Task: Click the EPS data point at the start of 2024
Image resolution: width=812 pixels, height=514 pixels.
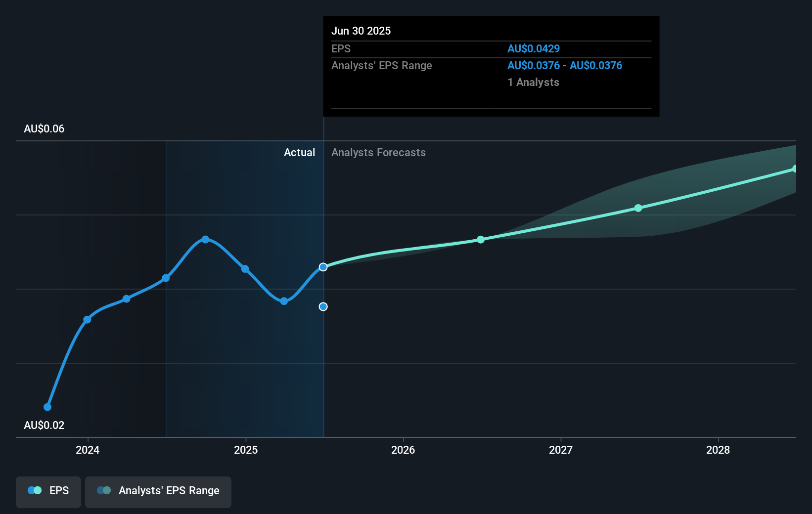Action: (x=87, y=320)
